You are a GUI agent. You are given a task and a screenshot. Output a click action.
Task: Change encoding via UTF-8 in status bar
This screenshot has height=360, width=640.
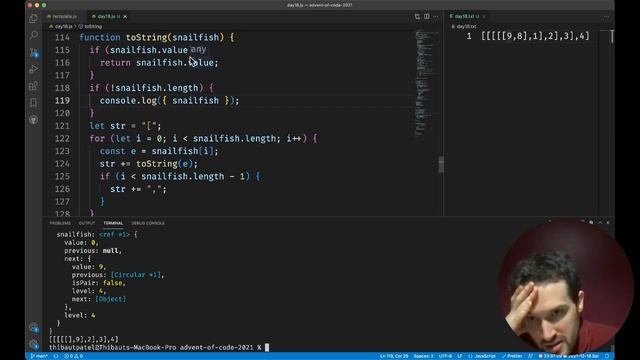pos(445,356)
